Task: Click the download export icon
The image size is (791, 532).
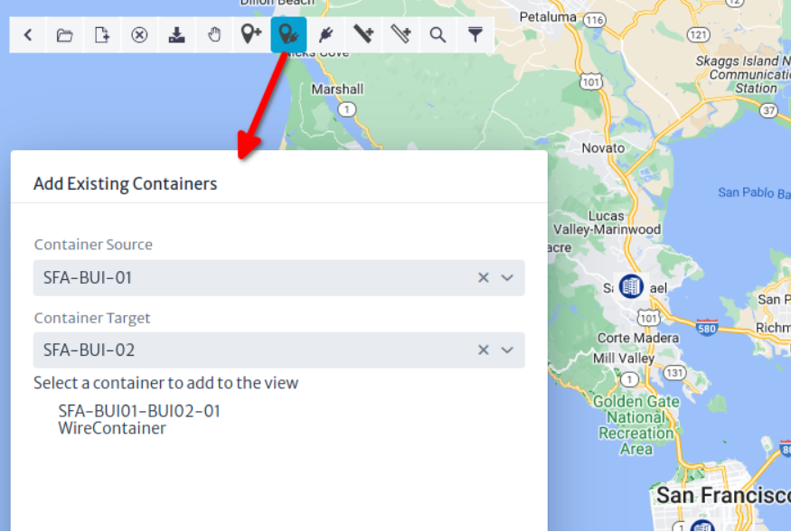Action: click(x=176, y=34)
